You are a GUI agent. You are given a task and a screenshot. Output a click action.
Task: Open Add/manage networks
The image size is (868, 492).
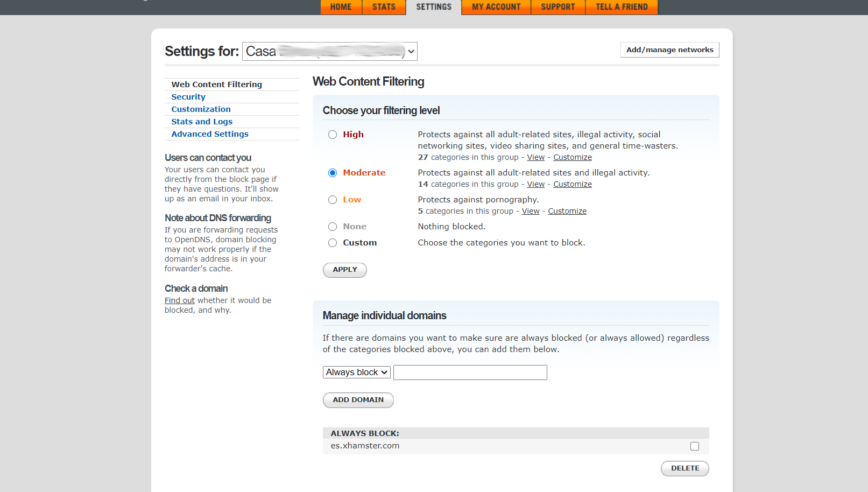(669, 50)
